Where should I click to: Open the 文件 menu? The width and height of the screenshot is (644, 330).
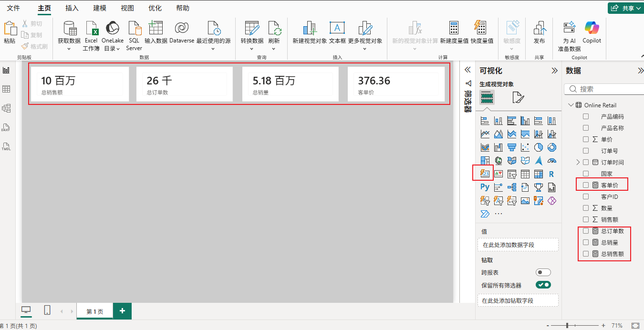pos(13,8)
